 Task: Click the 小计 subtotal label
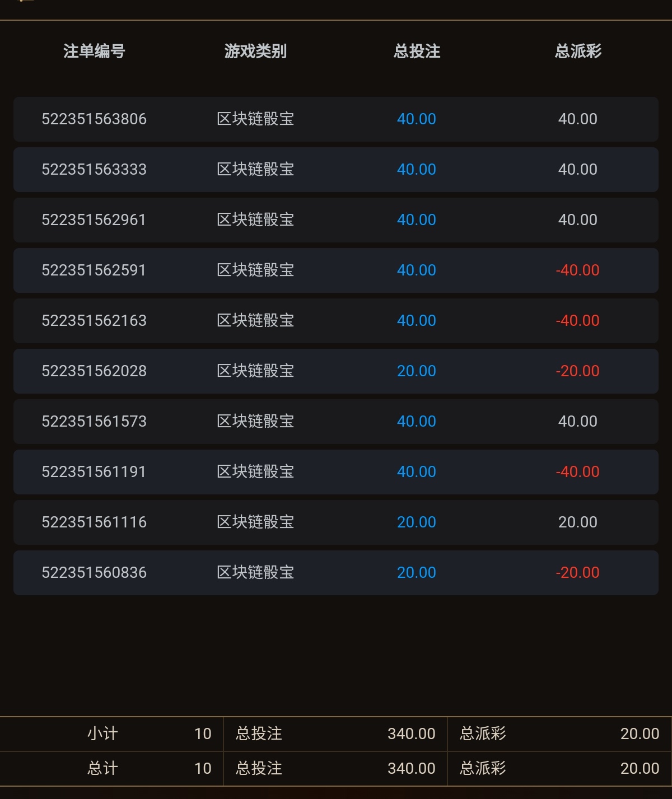tap(102, 733)
